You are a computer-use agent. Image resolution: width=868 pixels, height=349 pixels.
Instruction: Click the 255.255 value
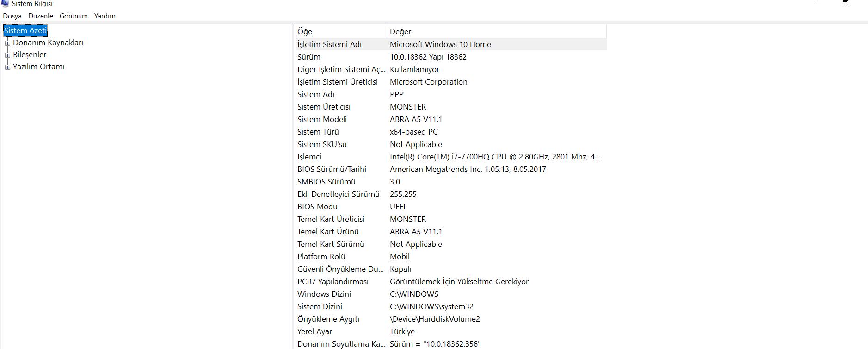click(x=403, y=194)
